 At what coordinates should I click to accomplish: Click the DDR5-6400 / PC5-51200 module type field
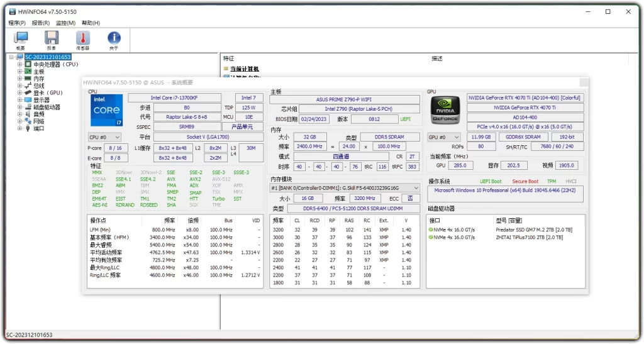353,209
